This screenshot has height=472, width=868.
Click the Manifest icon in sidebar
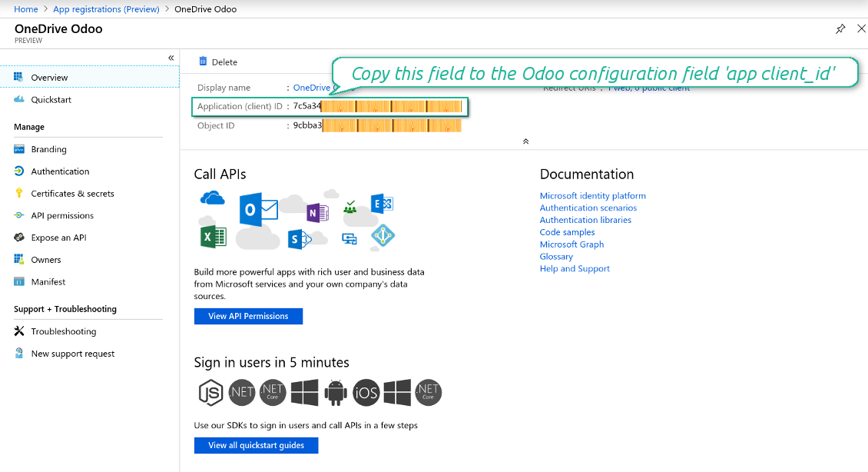coord(19,282)
